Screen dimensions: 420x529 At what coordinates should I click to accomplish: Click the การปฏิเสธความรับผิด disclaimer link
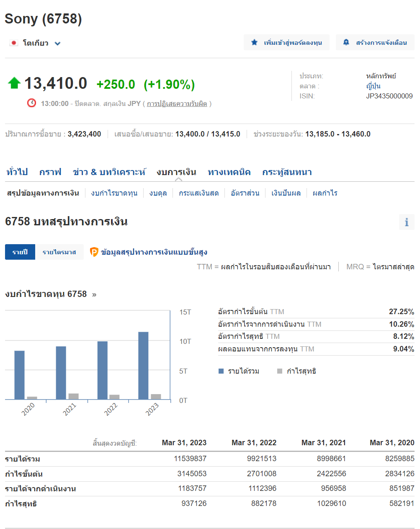click(x=177, y=103)
